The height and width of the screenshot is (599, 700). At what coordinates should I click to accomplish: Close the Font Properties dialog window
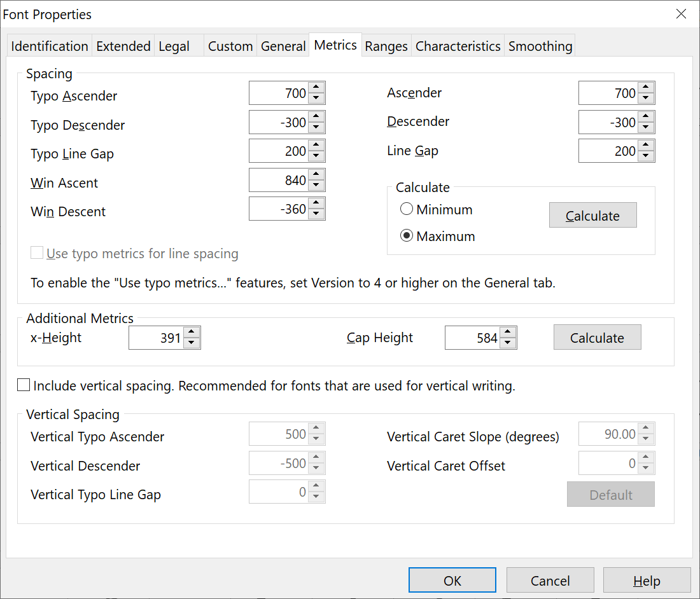[x=681, y=14]
